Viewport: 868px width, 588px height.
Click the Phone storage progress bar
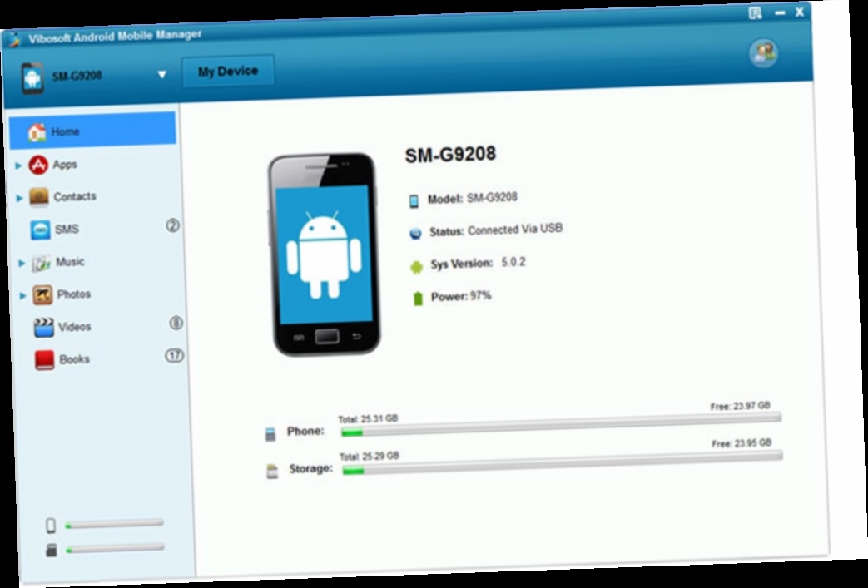point(562,432)
